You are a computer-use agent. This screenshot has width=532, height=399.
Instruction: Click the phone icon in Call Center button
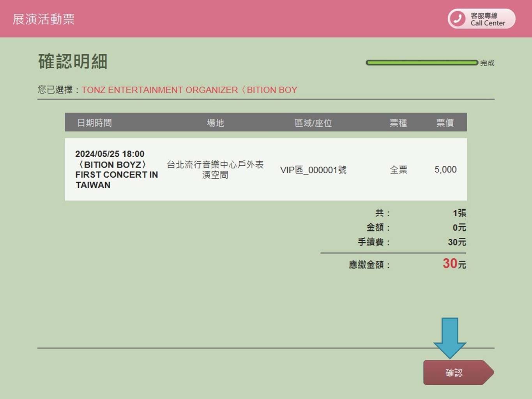click(x=458, y=19)
